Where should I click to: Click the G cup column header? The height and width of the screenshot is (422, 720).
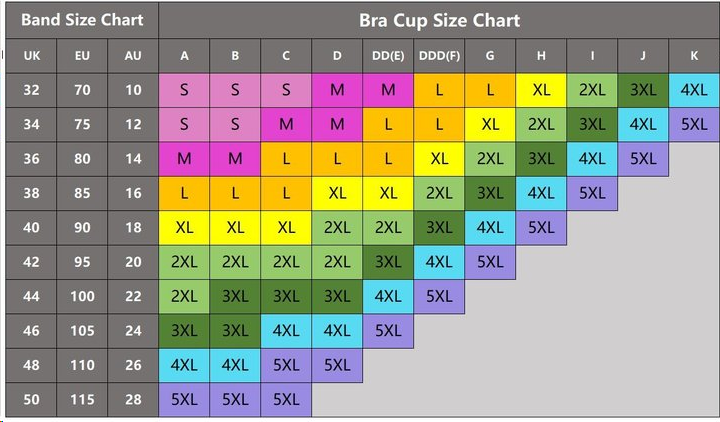[x=490, y=56]
